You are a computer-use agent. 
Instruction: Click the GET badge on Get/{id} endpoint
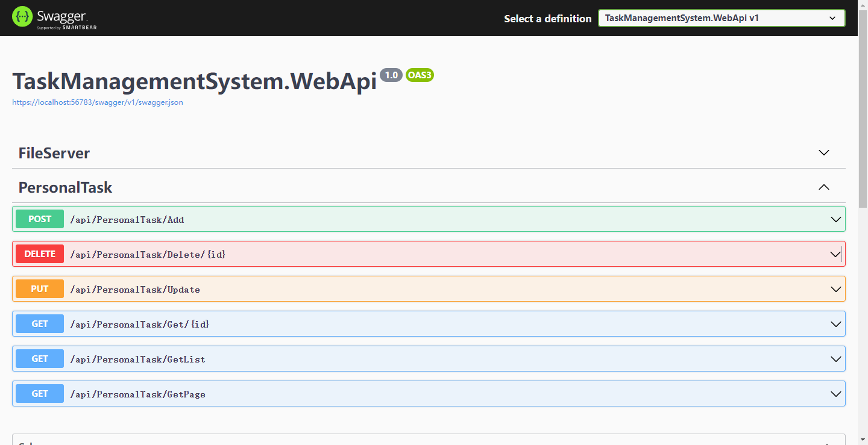click(x=39, y=323)
